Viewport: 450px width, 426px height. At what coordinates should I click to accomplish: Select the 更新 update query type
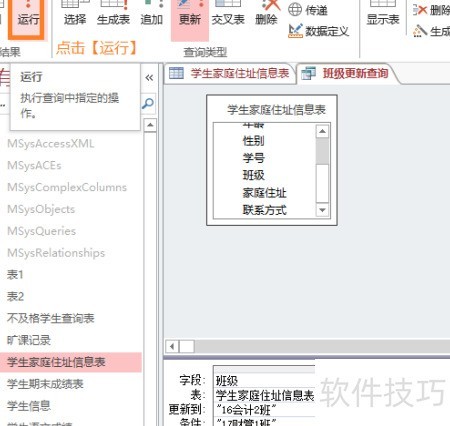(190, 15)
